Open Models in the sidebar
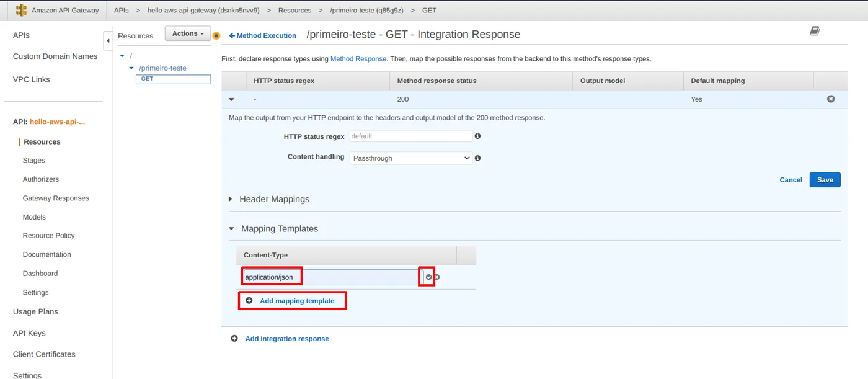This screenshot has height=379, width=868. click(34, 217)
